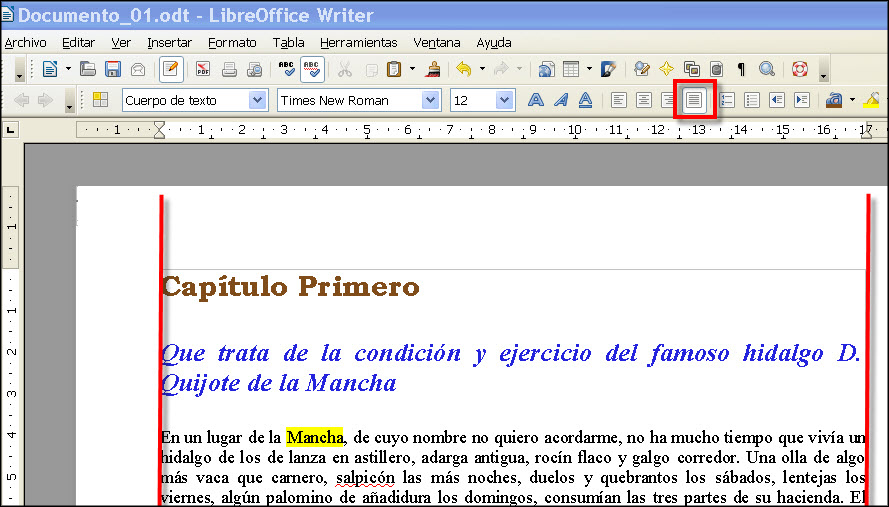Toggle numbered list
This screenshot has height=507, width=889.
pyautogui.click(x=727, y=100)
